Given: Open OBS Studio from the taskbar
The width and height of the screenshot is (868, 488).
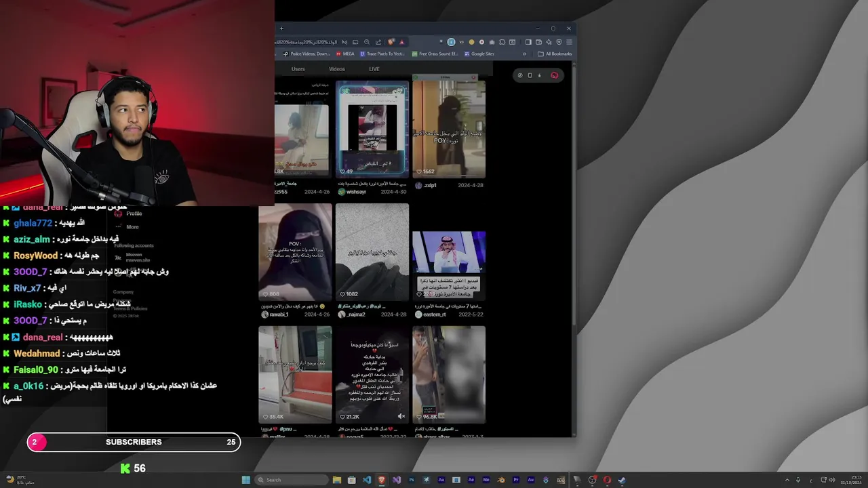Looking at the screenshot, I should coord(592,480).
